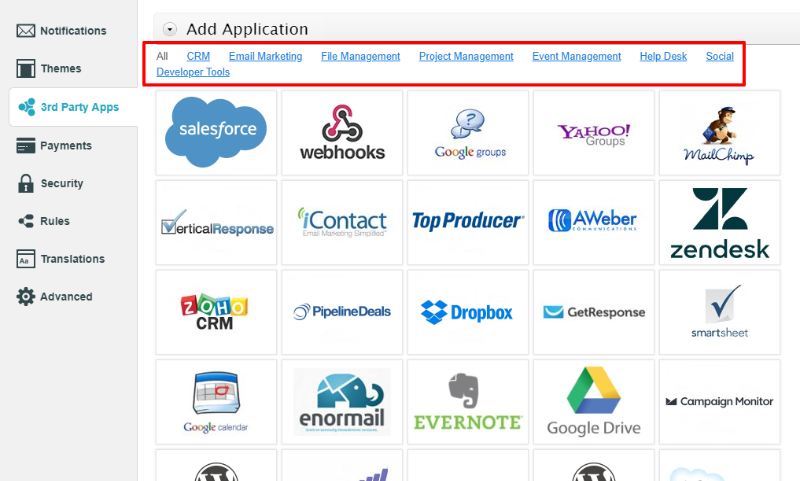Select the GetResponse tile
Image resolution: width=800 pixels, height=481 pixels.
tap(594, 312)
